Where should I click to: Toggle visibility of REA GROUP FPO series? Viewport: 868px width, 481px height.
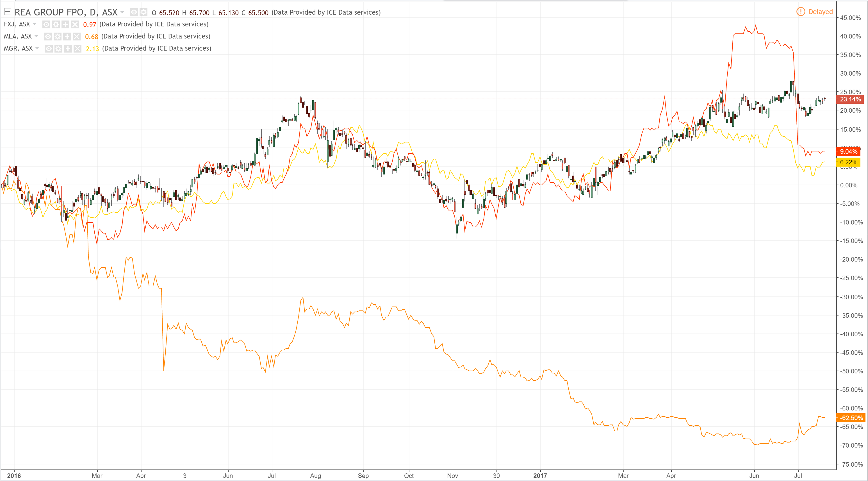click(x=134, y=12)
